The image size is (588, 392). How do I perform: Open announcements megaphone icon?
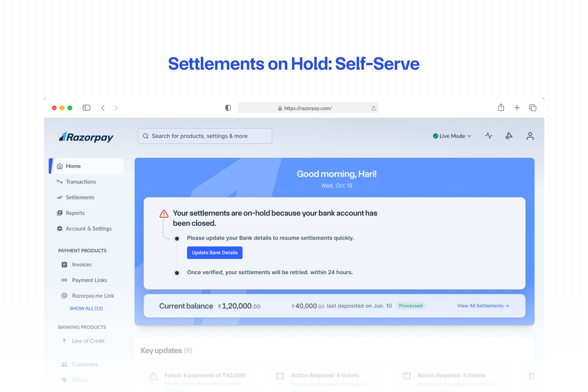[x=509, y=136]
